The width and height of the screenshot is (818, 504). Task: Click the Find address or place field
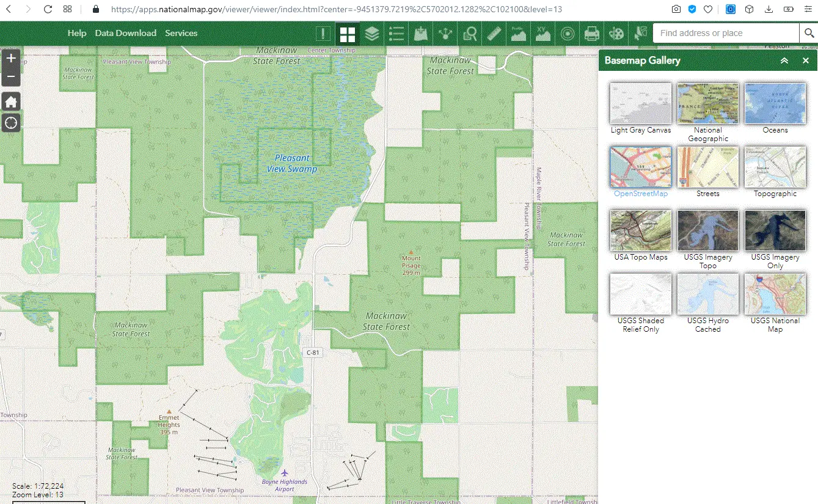725,33
